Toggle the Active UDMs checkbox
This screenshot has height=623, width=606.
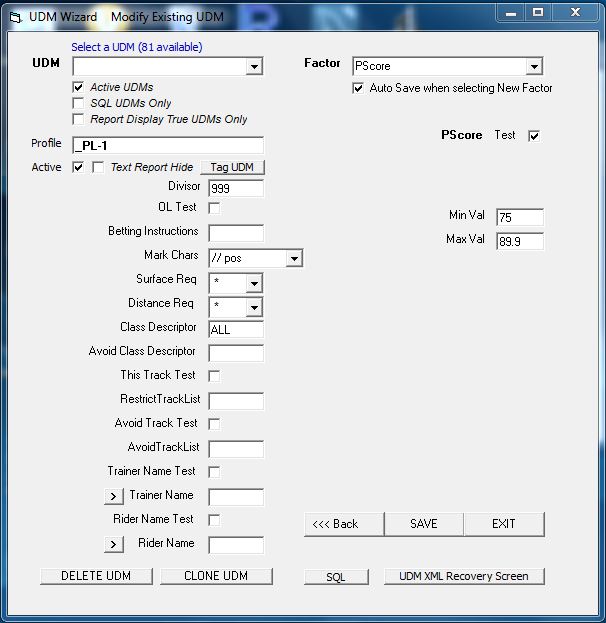pyautogui.click(x=78, y=87)
